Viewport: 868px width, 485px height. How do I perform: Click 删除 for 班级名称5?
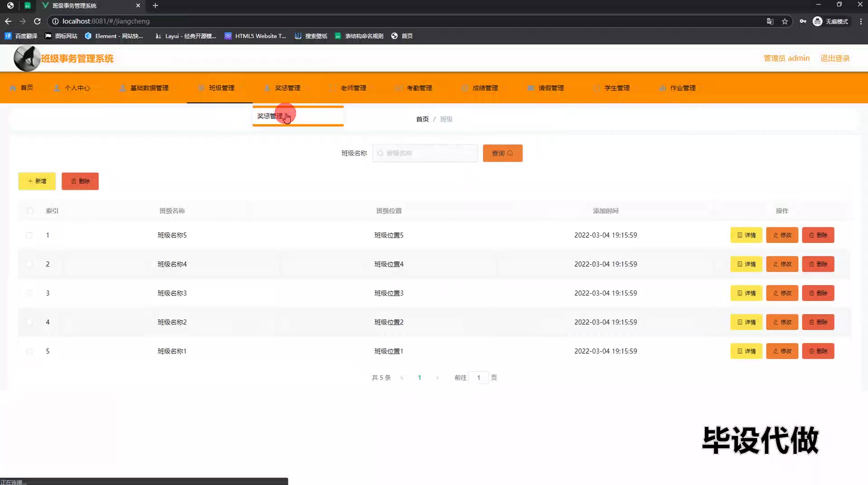(818, 235)
